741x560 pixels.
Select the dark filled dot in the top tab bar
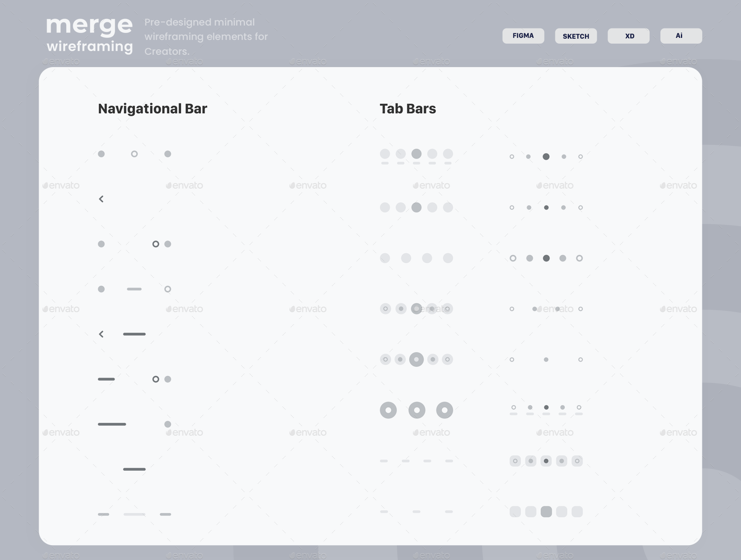546,156
